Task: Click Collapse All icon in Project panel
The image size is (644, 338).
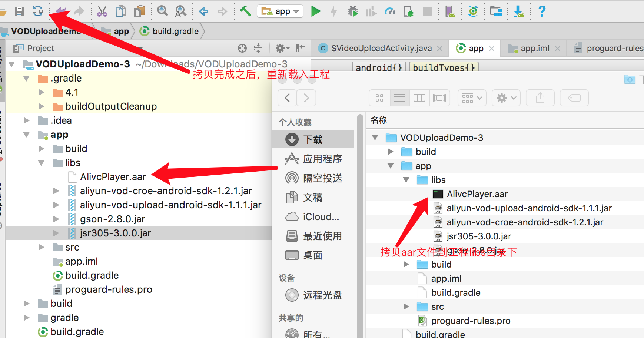Action: tap(258, 48)
